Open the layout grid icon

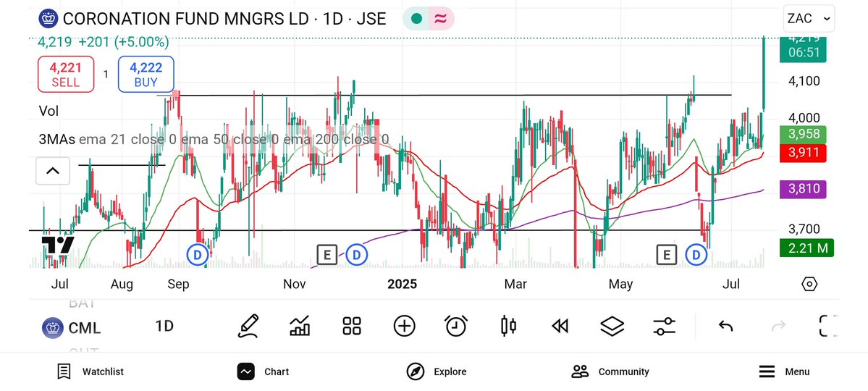(352, 326)
